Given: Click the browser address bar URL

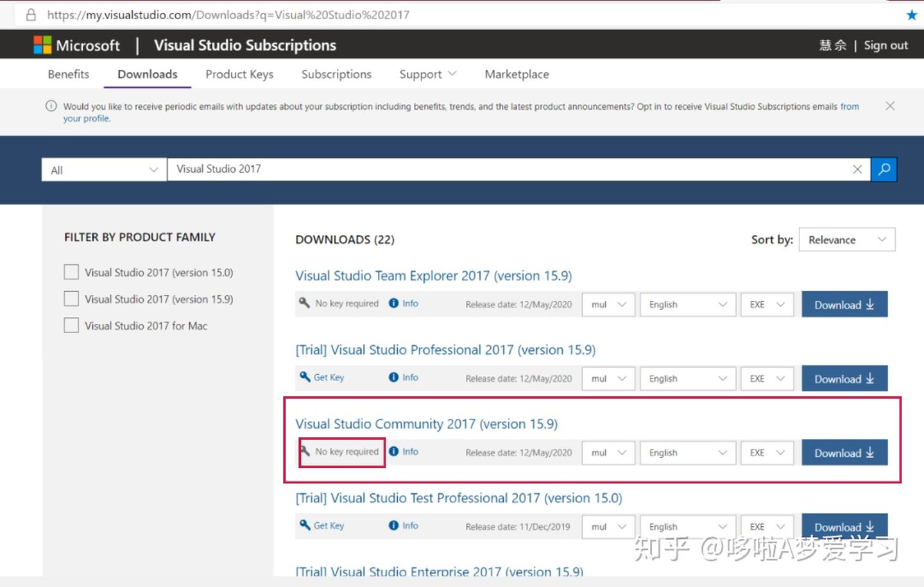Looking at the screenshot, I should (228, 15).
